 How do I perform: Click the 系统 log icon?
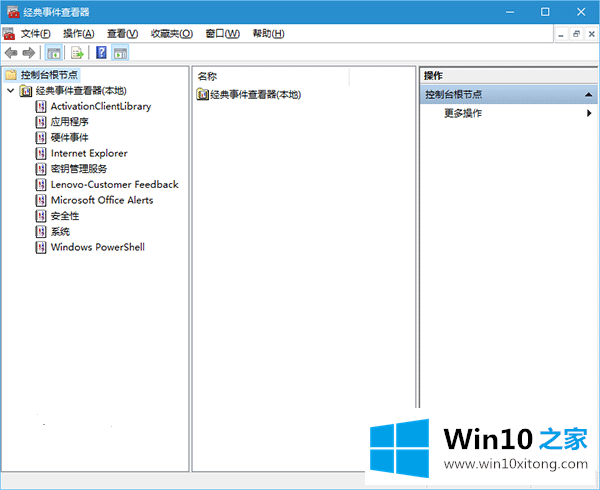pyautogui.click(x=41, y=232)
